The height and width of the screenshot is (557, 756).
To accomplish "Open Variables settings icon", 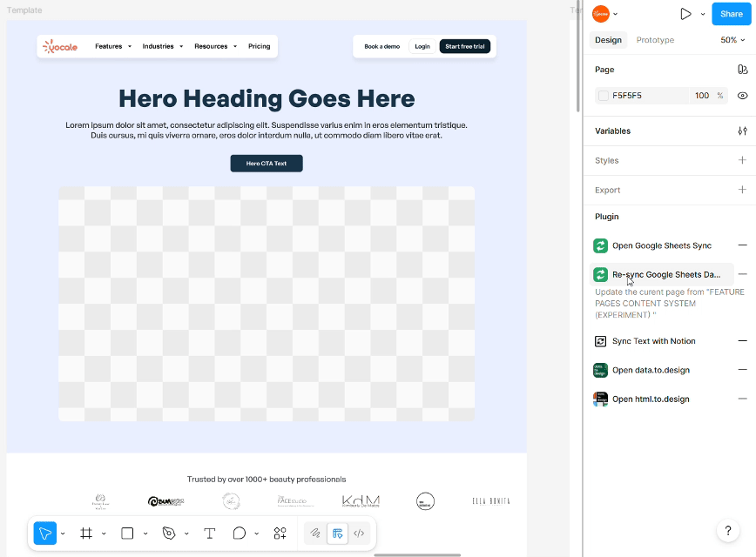I will pos(742,131).
